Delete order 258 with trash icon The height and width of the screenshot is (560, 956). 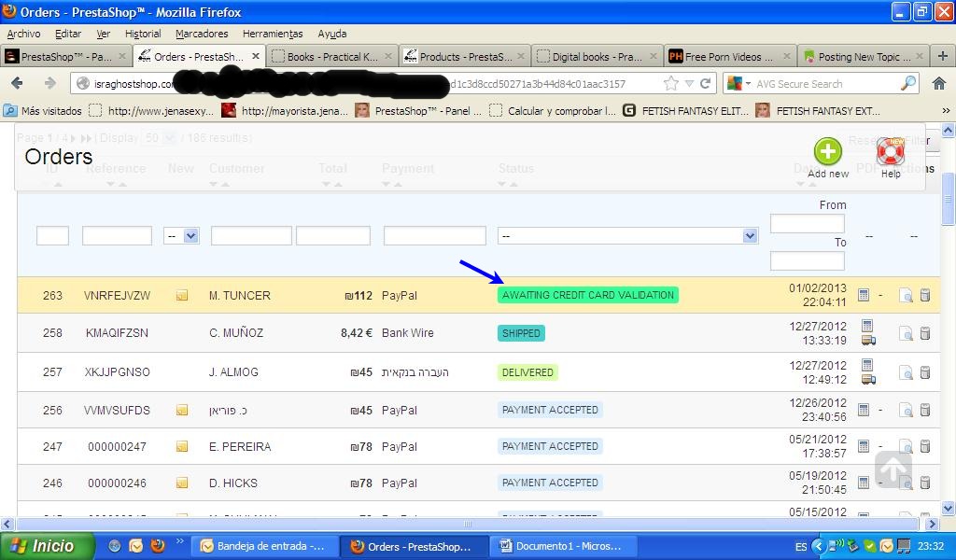point(925,332)
